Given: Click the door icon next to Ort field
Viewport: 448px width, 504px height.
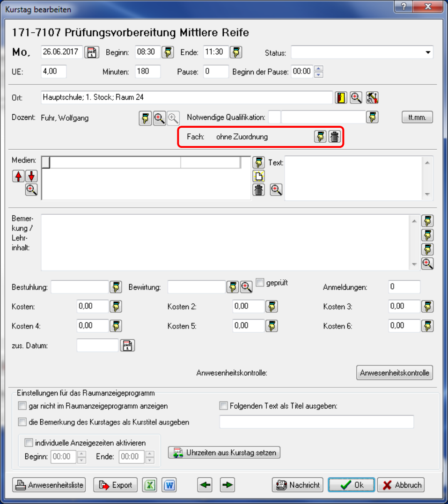Looking at the screenshot, I should tap(341, 98).
